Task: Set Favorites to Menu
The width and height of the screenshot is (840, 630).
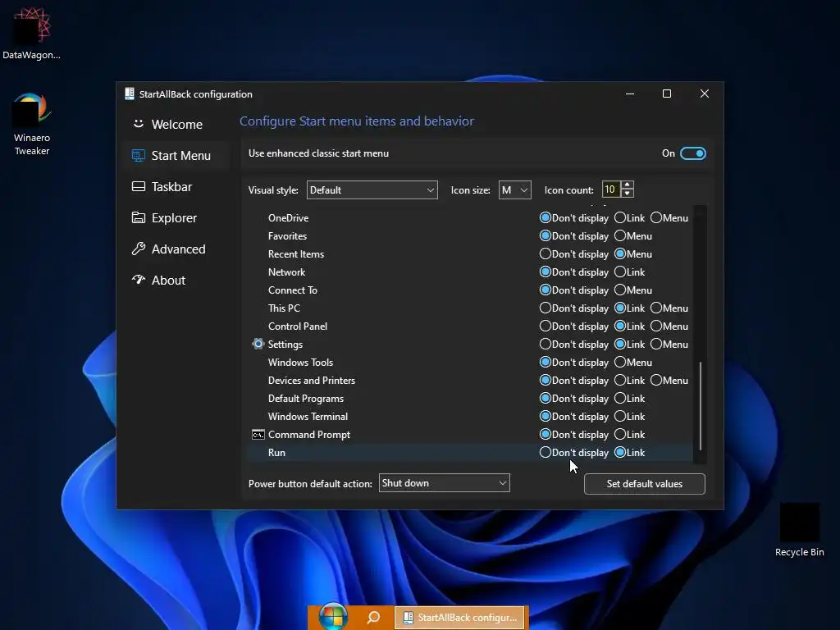Action: (633, 235)
